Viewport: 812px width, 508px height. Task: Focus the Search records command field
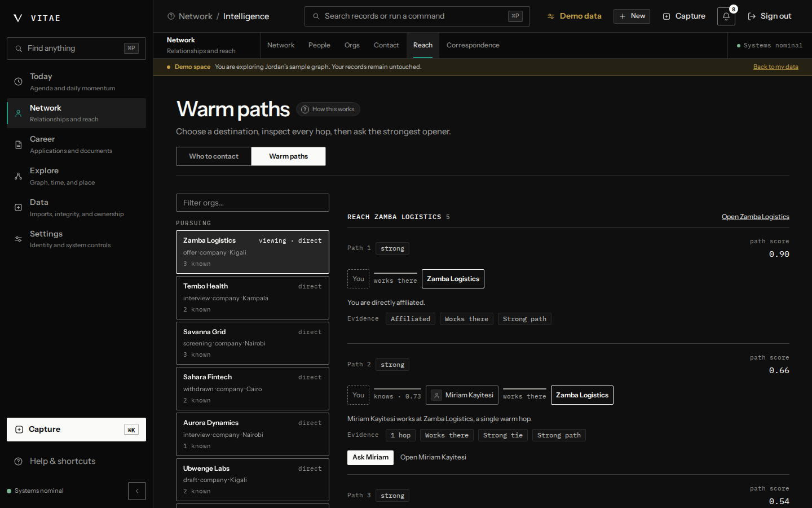[x=417, y=16]
